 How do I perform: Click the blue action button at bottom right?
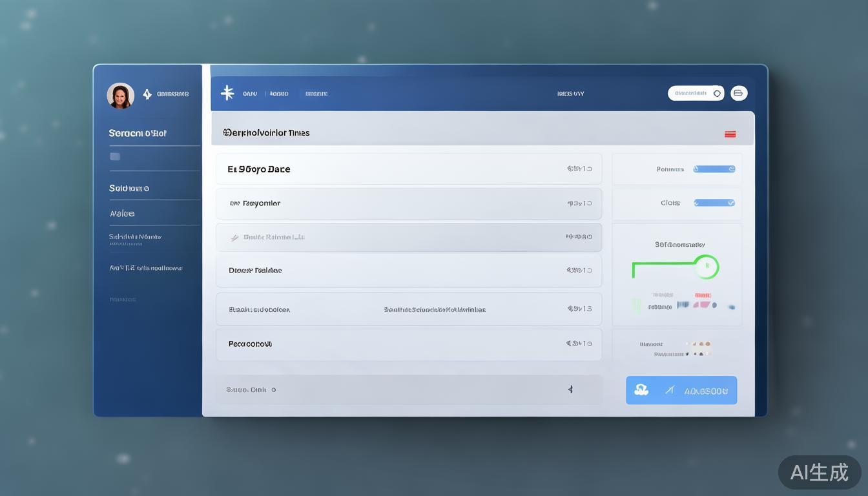point(681,390)
